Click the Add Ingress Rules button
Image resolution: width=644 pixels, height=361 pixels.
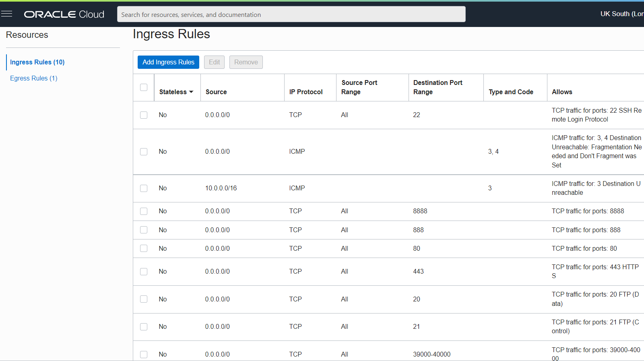pyautogui.click(x=168, y=62)
